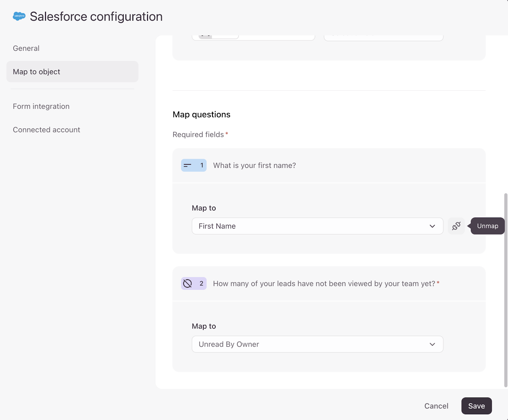Open the Form integration section
This screenshot has width=508, height=420.
pyautogui.click(x=41, y=106)
